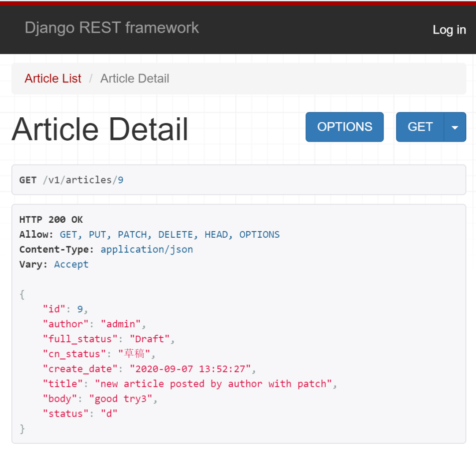Screen dimensions: 476x453
Task: Send the request with the GET button
Action: pyautogui.click(x=420, y=127)
